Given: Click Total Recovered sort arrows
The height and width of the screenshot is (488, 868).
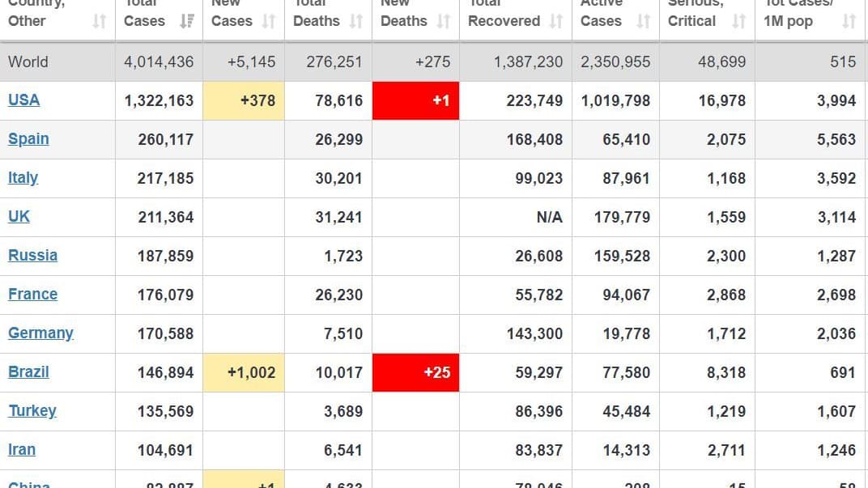Looking at the screenshot, I should pyautogui.click(x=555, y=22).
